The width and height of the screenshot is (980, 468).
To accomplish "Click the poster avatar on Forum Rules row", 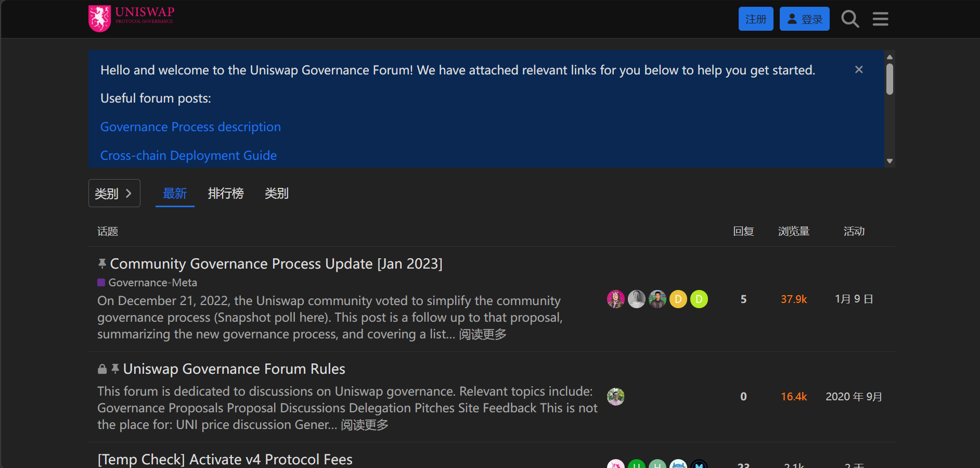I will pos(616,397).
